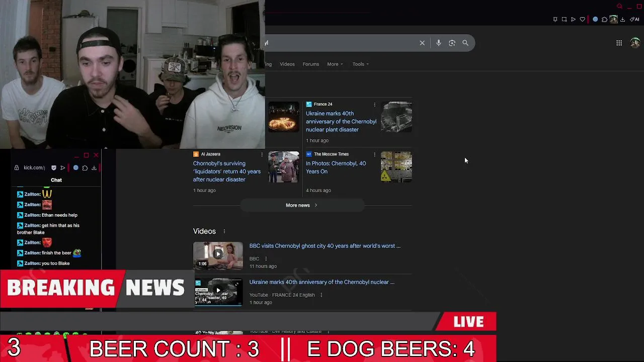Click Al Jazeera liquidators thumbnail
This screenshot has width=644, height=362.
click(x=284, y=166)
